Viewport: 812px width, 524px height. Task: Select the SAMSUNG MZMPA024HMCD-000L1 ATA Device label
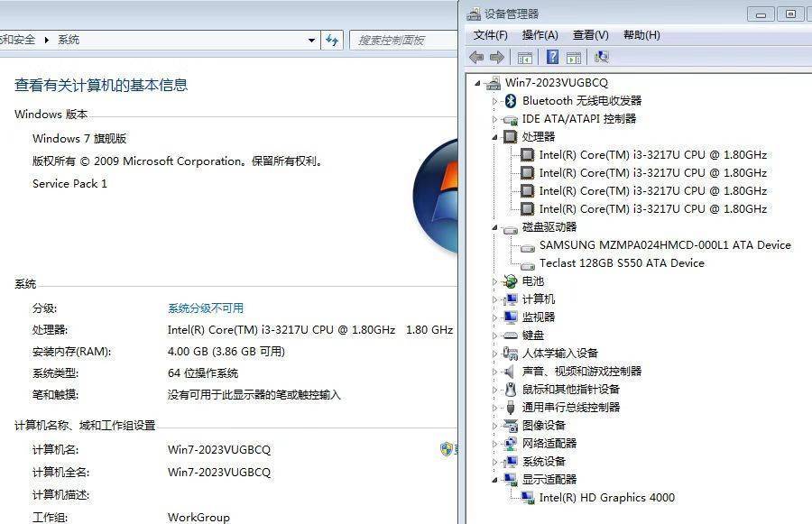click(x=665, y=245)
